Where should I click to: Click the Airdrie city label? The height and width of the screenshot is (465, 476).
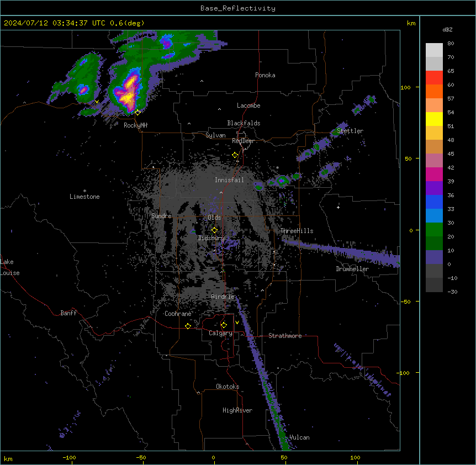pyautogui.click(x=223, y=297)
